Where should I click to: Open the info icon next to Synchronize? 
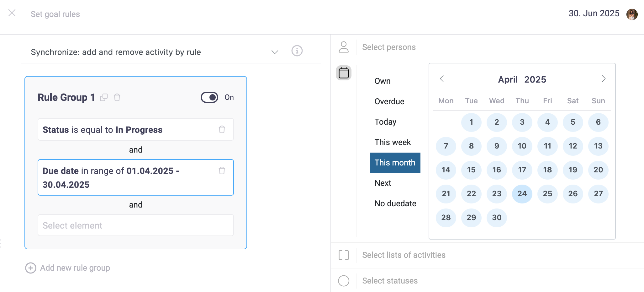click(297, 51)
